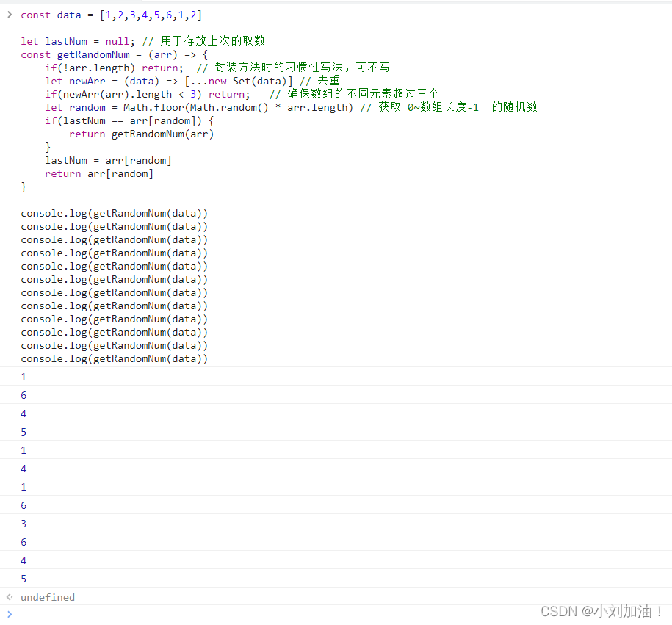672x625 pixels.
Task: Click the final output value 5
Action: [24, 579]
